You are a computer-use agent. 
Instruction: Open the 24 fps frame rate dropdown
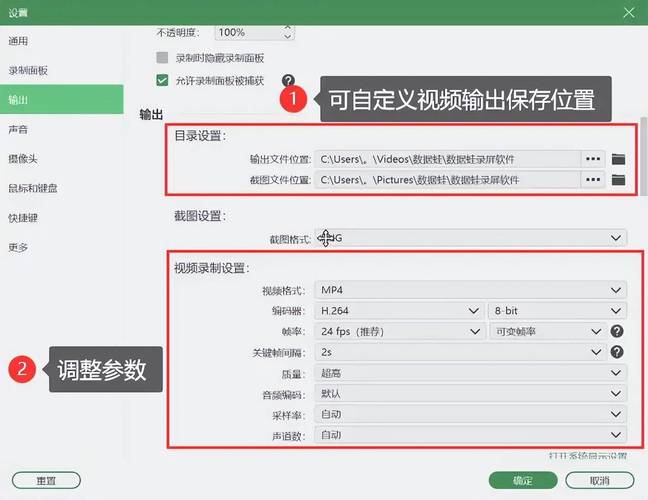click(x=400, y=331)
